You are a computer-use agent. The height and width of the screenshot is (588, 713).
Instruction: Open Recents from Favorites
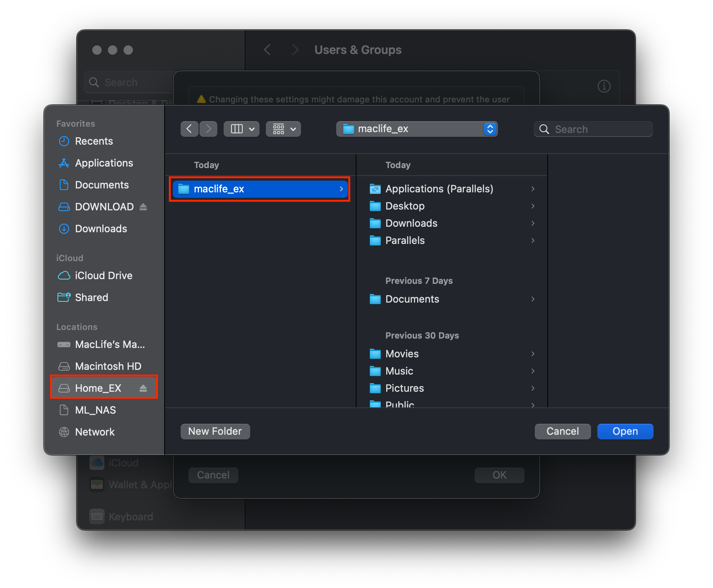94,141
